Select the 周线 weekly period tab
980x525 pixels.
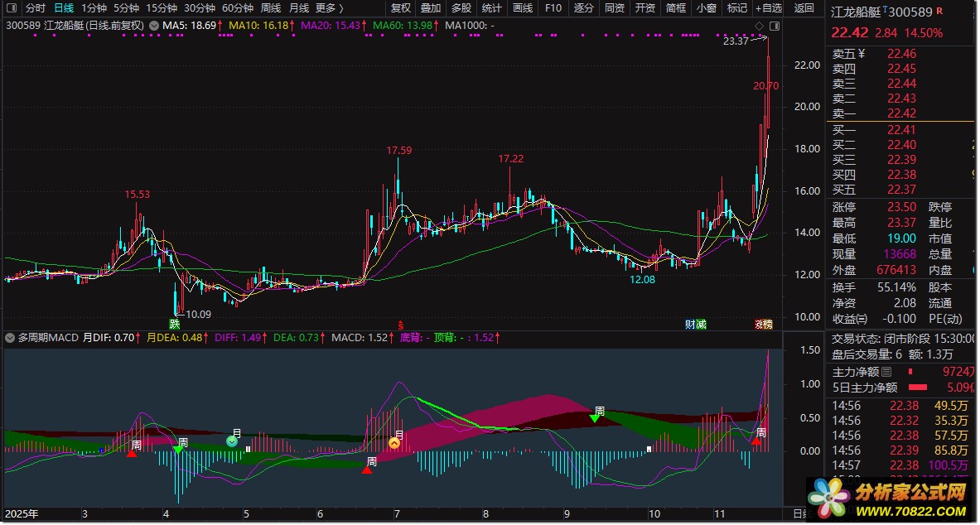click(271, 8)
